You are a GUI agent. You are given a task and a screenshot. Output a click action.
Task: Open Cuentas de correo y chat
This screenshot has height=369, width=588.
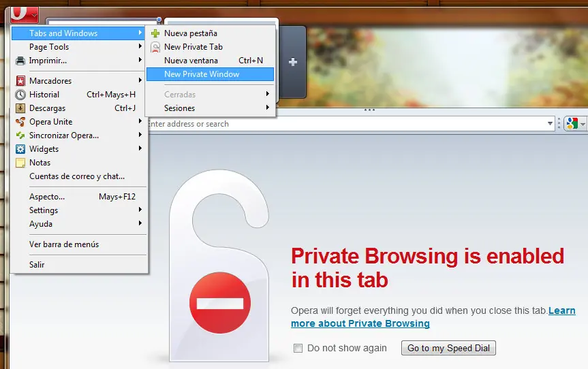(x=79, y=176)
